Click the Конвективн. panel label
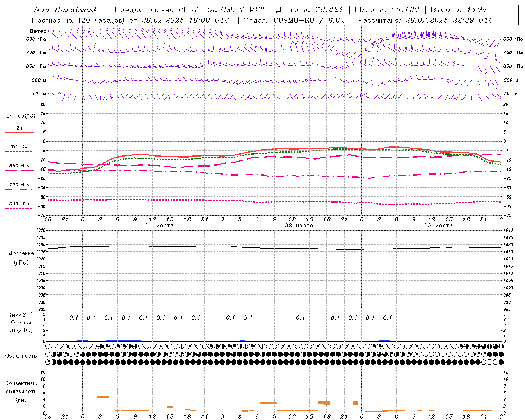The image size is (525, 420). click(x=21, y=383)
